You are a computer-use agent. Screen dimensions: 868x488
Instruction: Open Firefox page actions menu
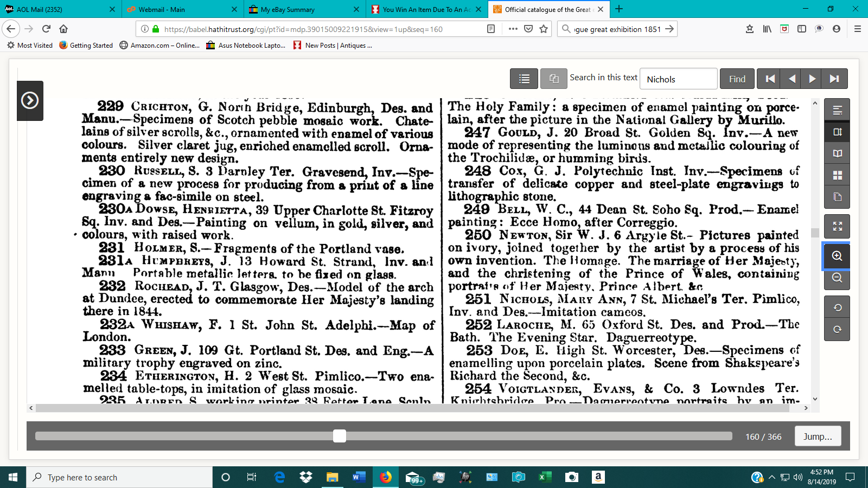[513, 29]
